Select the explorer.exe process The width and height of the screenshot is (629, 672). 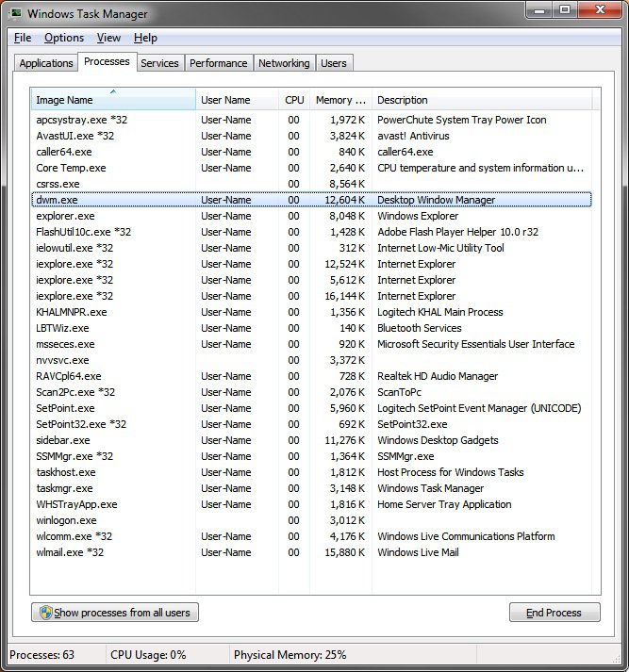311,216
